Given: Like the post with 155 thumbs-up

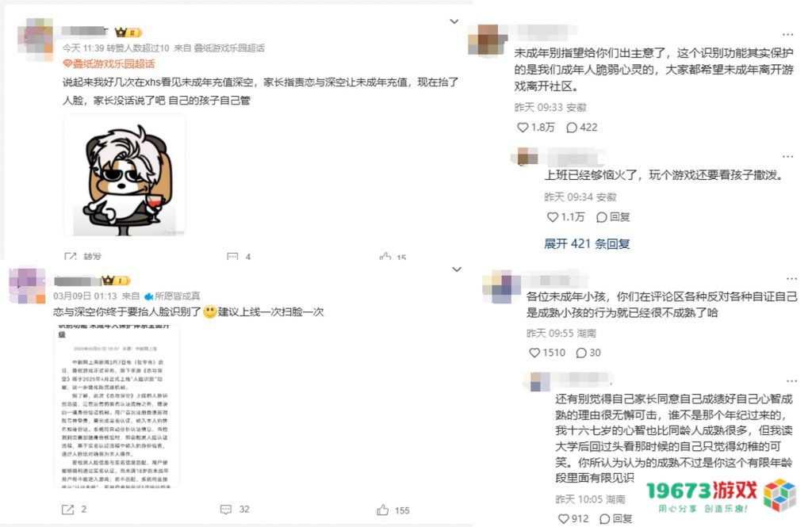Looking at the screenshot, I should (x=383, y=510).
